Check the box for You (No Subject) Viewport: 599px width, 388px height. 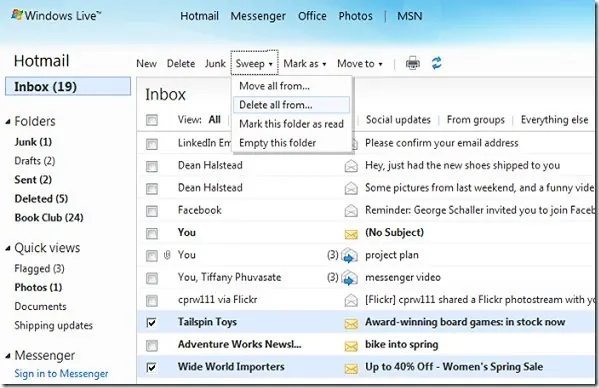[152, 233]
